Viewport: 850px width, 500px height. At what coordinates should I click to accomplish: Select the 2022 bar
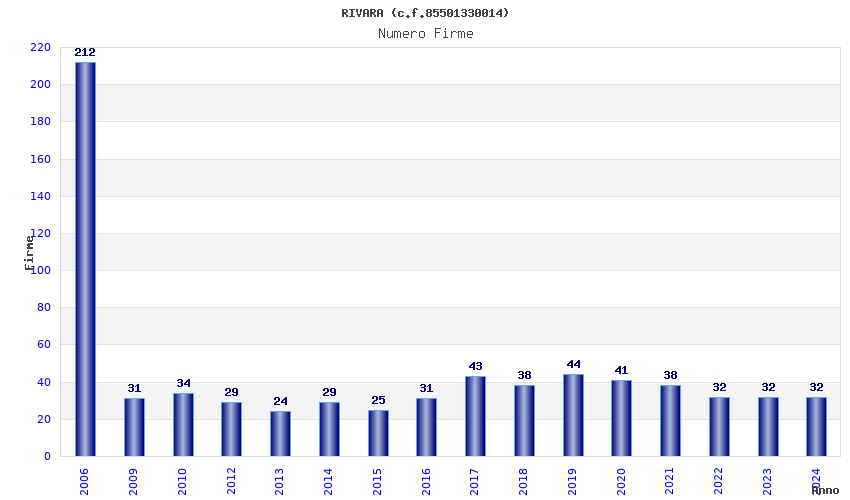[x=719, y=427]
